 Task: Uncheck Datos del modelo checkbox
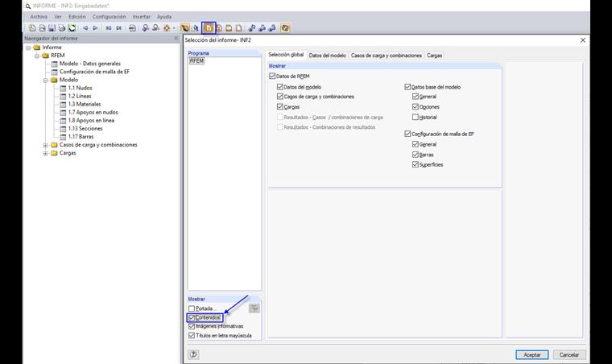[x=280, y=87]
